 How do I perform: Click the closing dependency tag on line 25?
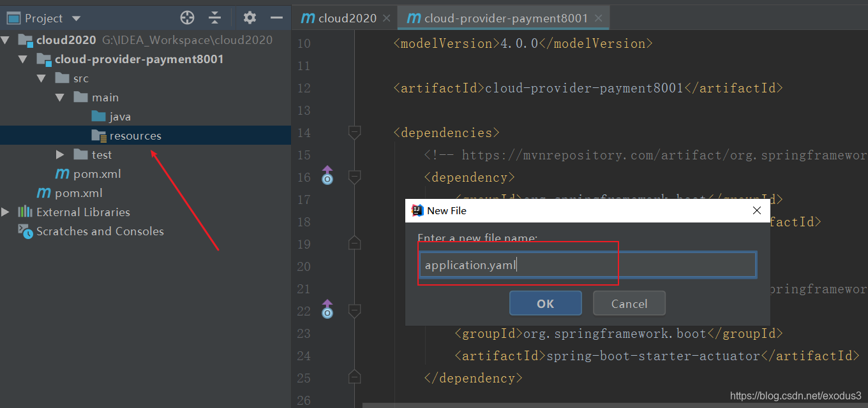[x=474, y=378]
